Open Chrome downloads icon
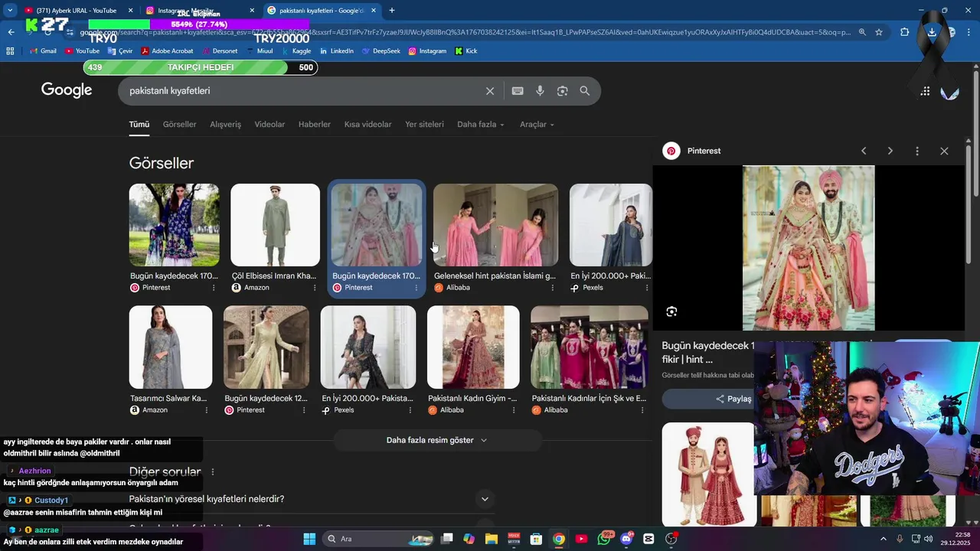This screenshot has width=980, height=551. click(x=932, y=32)
